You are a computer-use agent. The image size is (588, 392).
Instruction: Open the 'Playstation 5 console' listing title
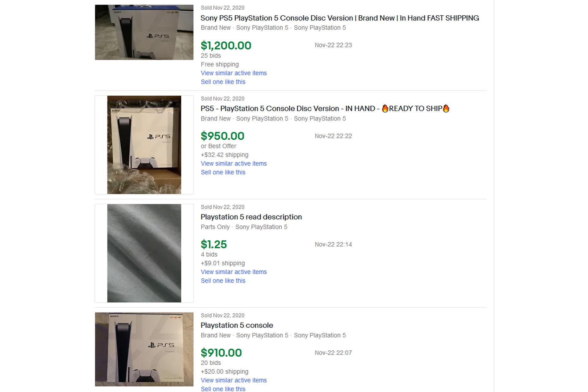(x=237, y=325)
